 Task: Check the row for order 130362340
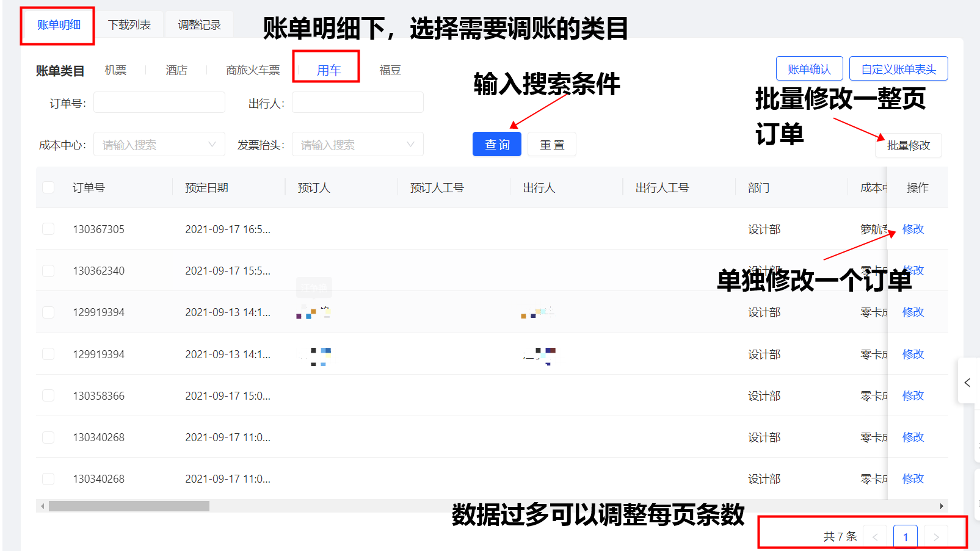point(48,270)
